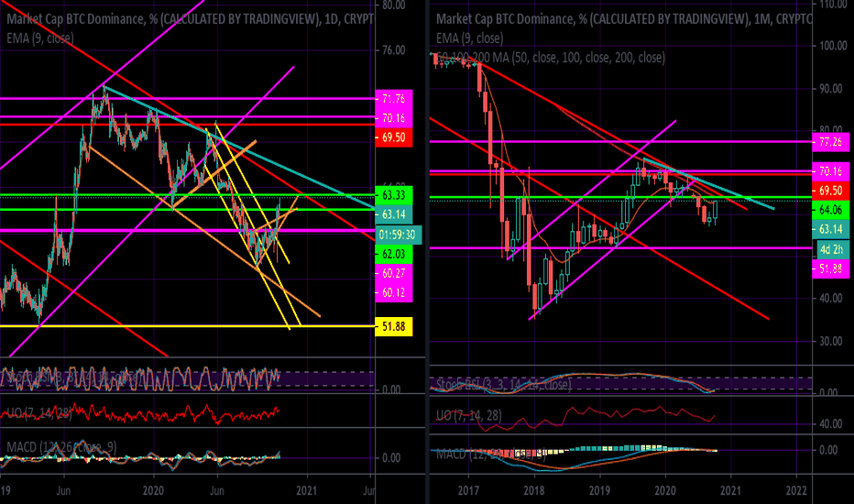Open the MACD (12, 26, close, 9) label on 1D chart
Screen dimensions: 854x504
(61, 447)
